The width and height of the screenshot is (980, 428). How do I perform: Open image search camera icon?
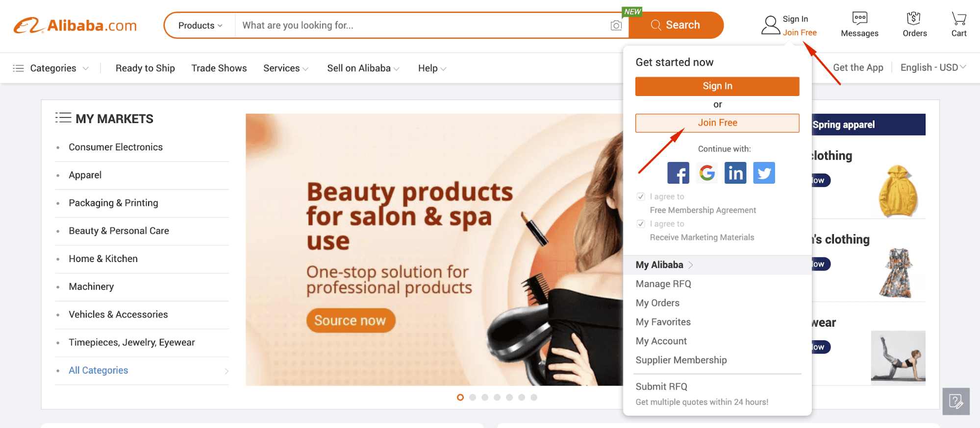616,25
